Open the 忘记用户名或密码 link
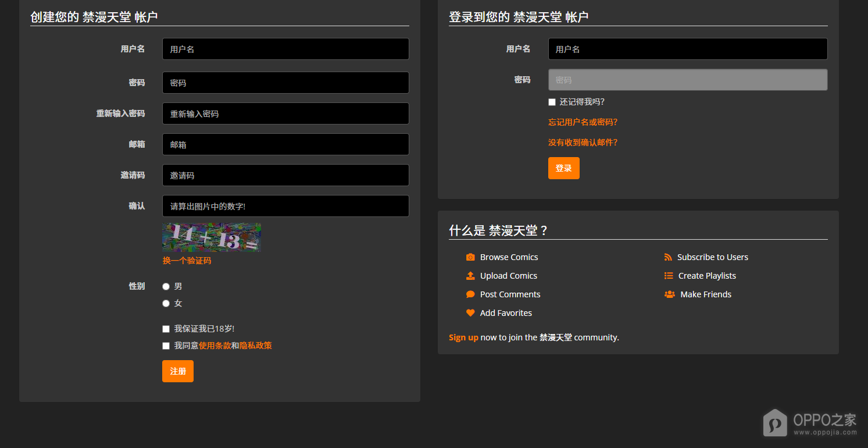This screenshot has width=868, height=448. 583,122
